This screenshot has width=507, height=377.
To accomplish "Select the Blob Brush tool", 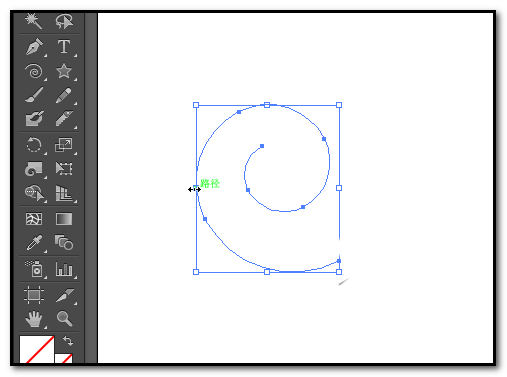I will [x=34, y=119].
